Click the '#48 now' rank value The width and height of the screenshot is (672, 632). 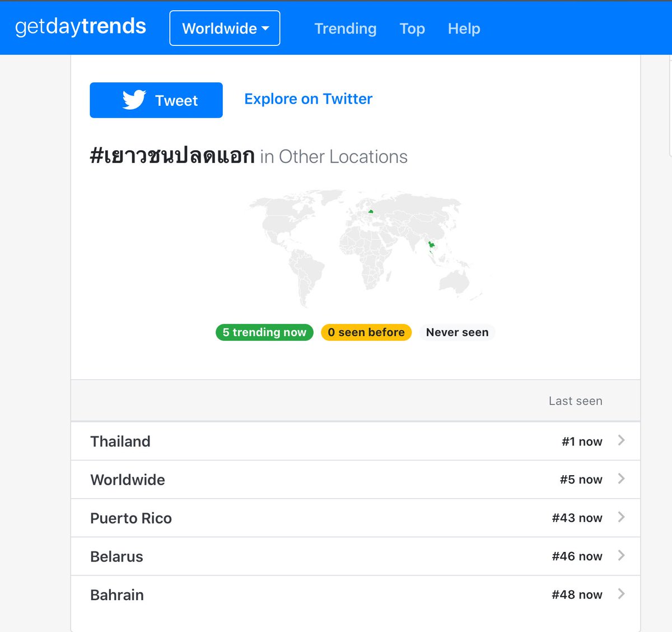point(577,594)
